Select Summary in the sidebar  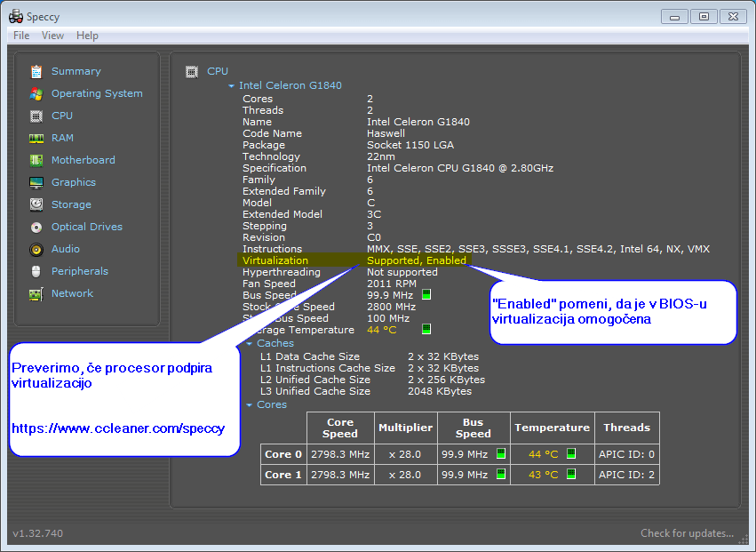click(76, 71)
